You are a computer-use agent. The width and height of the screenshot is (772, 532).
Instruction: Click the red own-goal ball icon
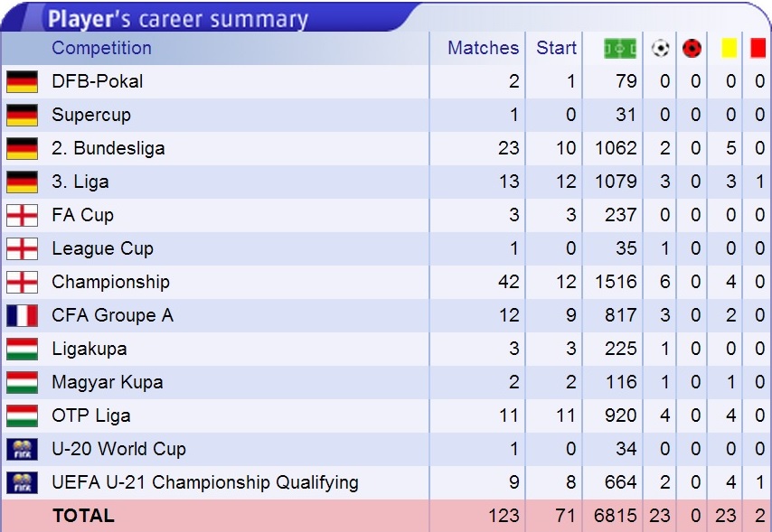(692, 48)
